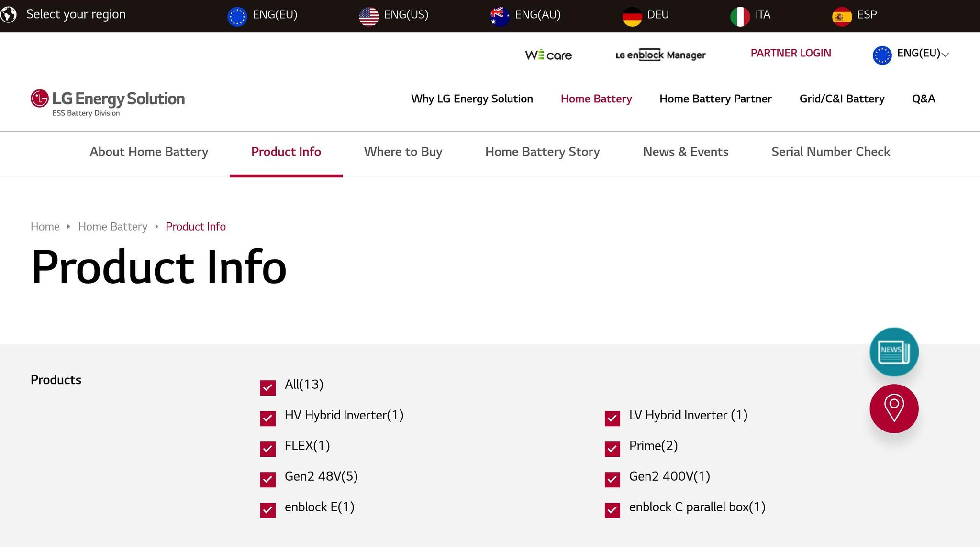
Task: Expand the ENG(EU) language dropdown chevron
Action: coord(945,55)
